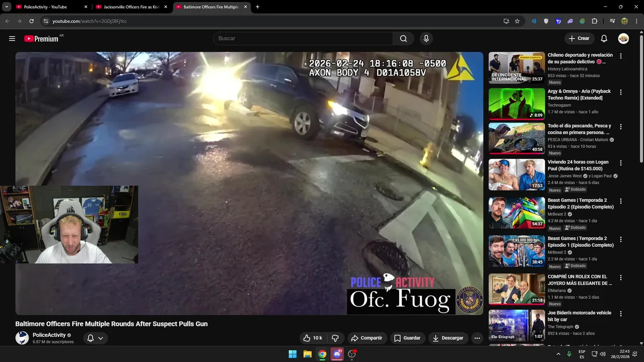Bookmark this page with the star icon
This screenshot has width=644, height=362.
[x=517, y=21]
